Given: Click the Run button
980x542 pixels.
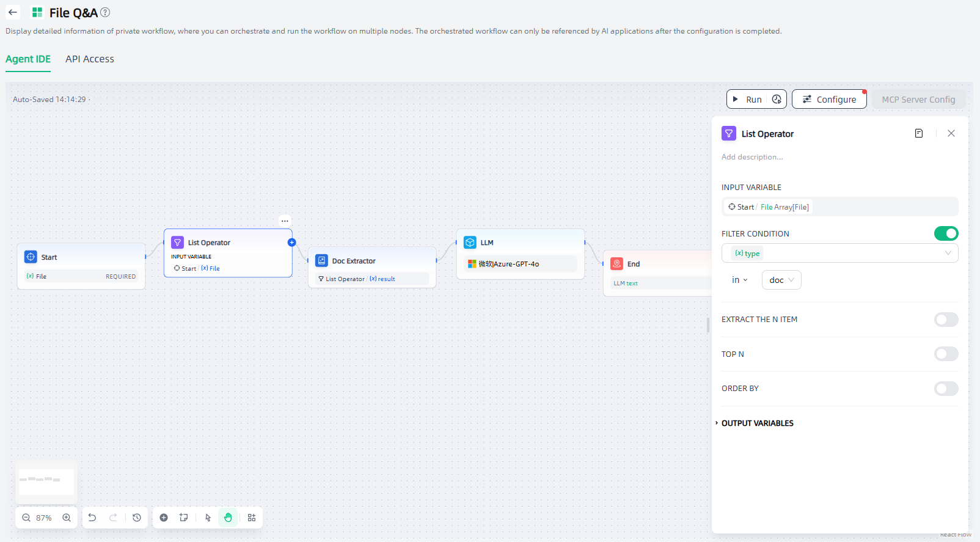Looking at the screenshot, I should pyautogui.click(x=747, y=99).
